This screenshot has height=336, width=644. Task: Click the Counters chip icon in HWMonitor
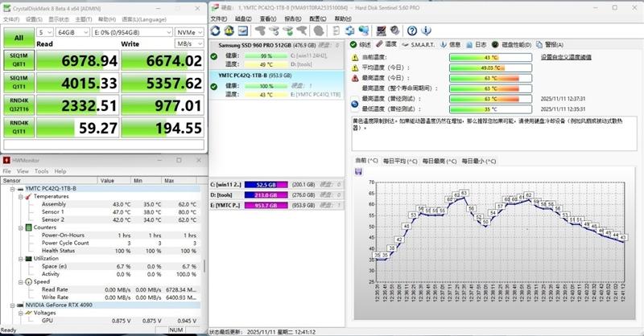30,227
